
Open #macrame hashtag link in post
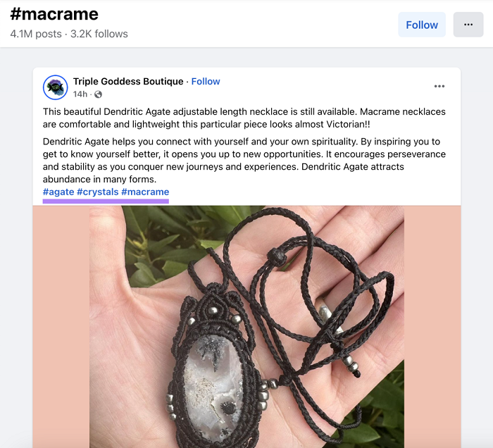(145, 192)
